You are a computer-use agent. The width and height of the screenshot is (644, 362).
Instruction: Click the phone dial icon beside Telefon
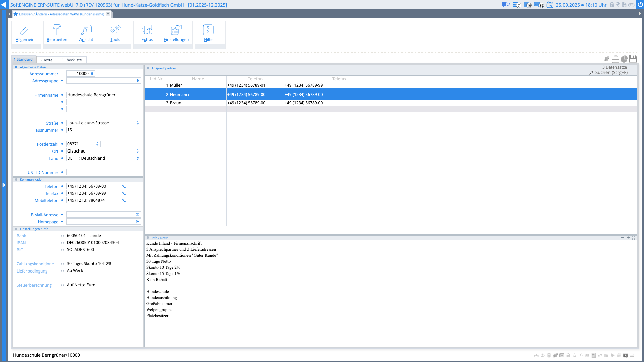(124, 186)
